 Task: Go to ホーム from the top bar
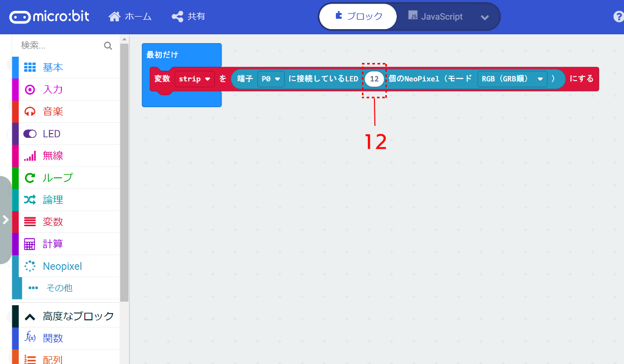tap(129, 16)
